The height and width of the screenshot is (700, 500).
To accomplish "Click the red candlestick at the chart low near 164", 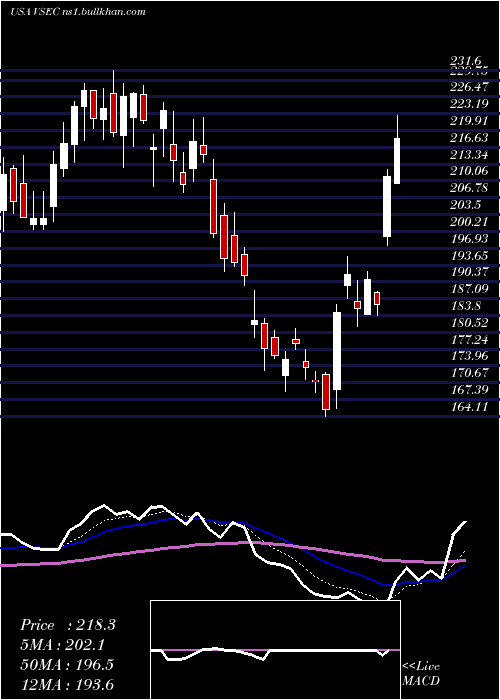I will pyautogui.click(x=326, y=392).
